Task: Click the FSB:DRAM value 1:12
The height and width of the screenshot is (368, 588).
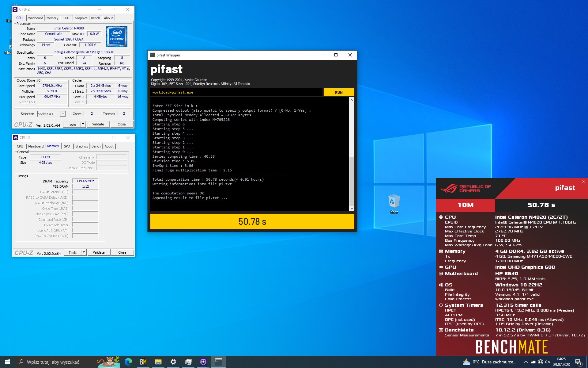Action: pyautogui.click(x=85, y=186)
